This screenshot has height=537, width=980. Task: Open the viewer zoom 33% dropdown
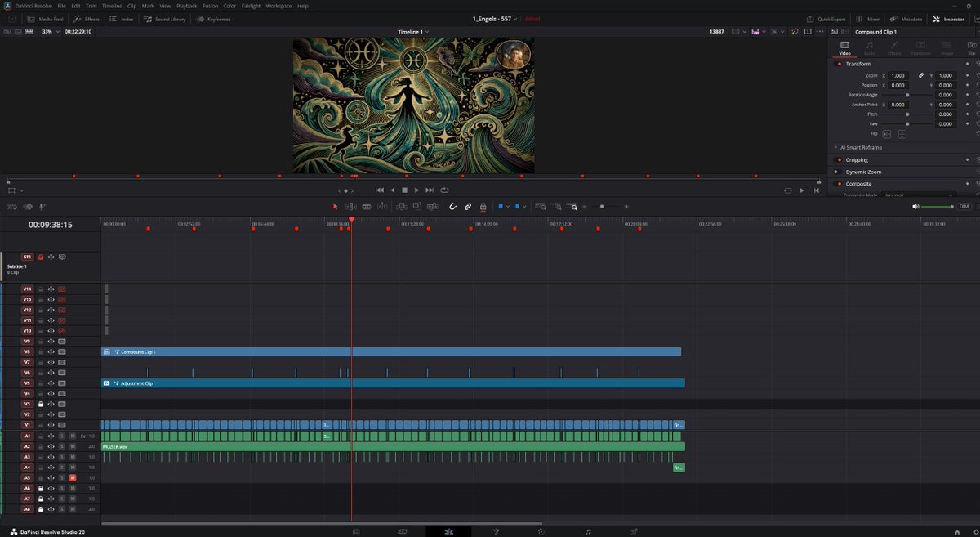(x=50, y=31)
